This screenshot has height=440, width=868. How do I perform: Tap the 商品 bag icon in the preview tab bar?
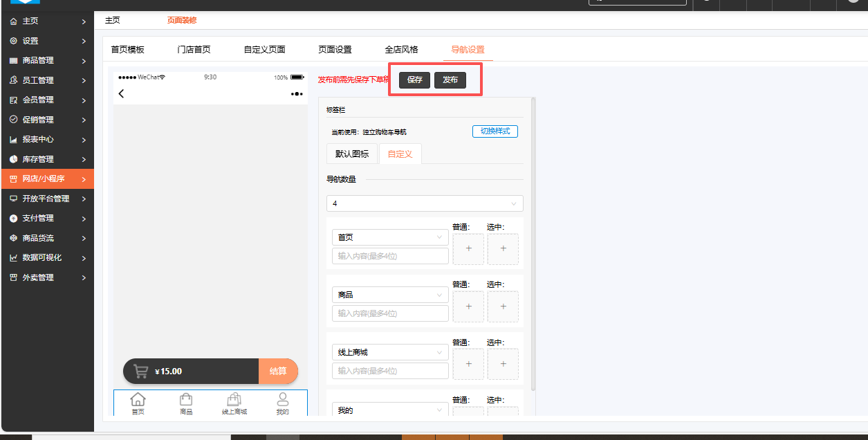(x=186, y=400)
